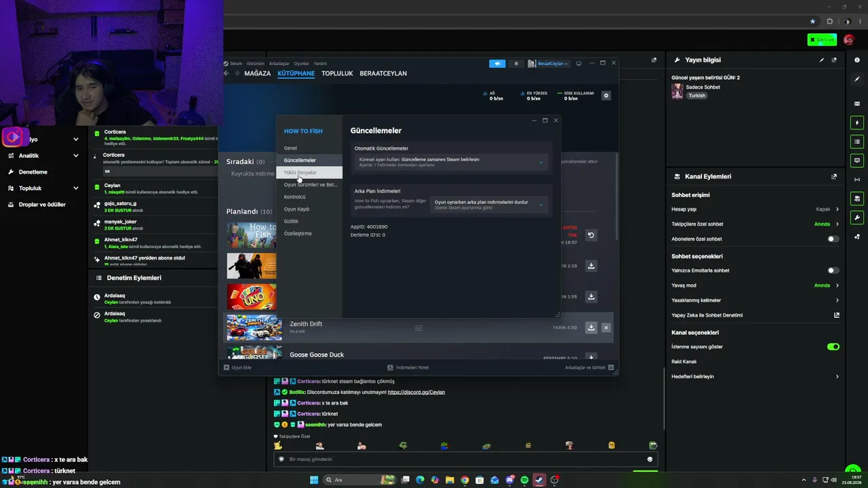Viewport: 868px width, 488px height.
Task: Bookmark this page with star icon
Action: coord(813,21)
